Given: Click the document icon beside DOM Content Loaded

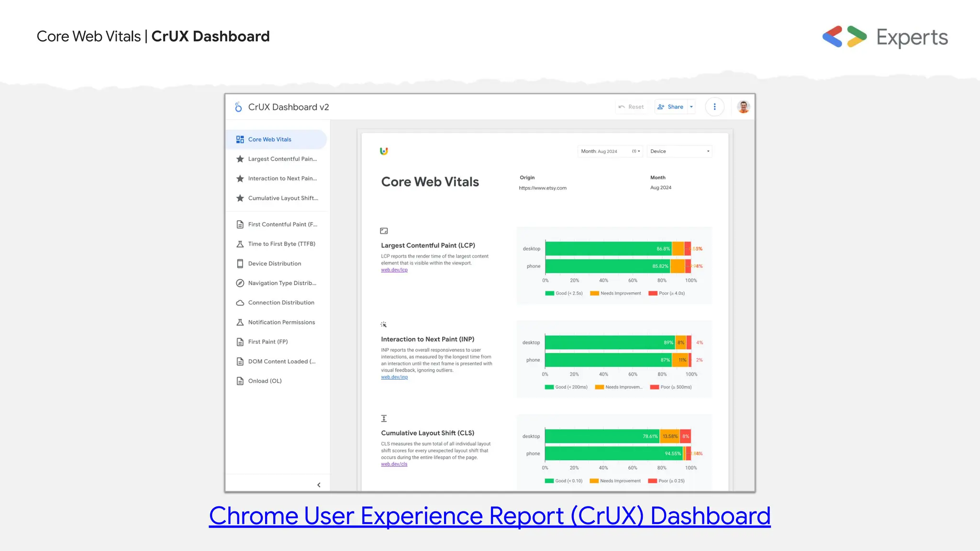Looking at the screenshot, I should pos(240,362).
